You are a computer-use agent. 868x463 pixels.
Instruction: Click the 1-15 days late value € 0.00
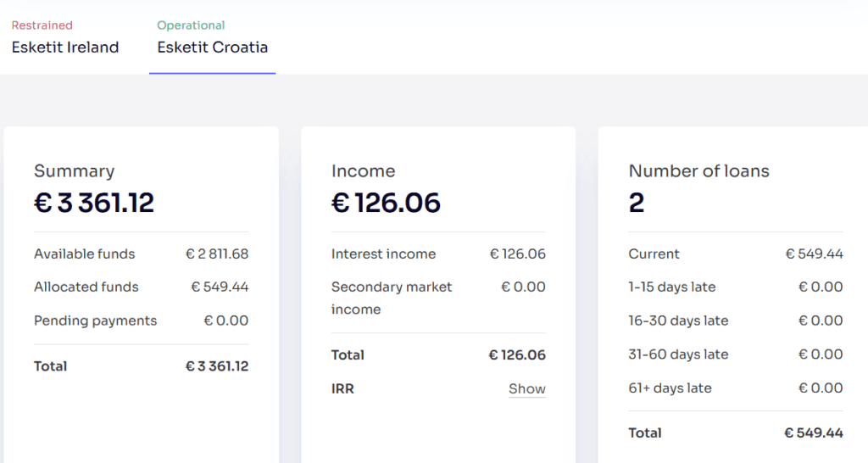coord(821,287)
